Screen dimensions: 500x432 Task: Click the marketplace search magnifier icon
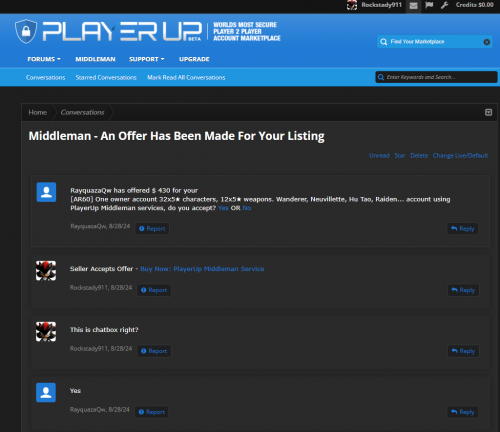pos(384,42)
